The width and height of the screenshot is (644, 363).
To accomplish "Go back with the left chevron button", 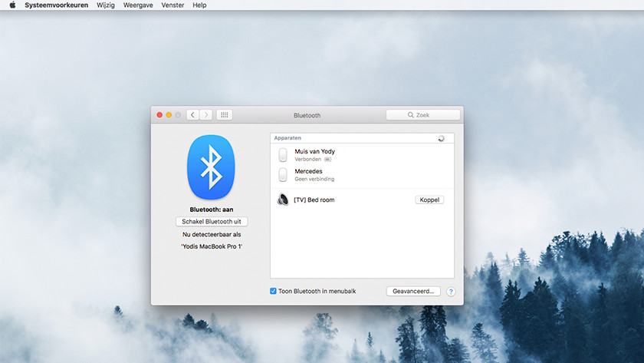I will click(192, 114).
